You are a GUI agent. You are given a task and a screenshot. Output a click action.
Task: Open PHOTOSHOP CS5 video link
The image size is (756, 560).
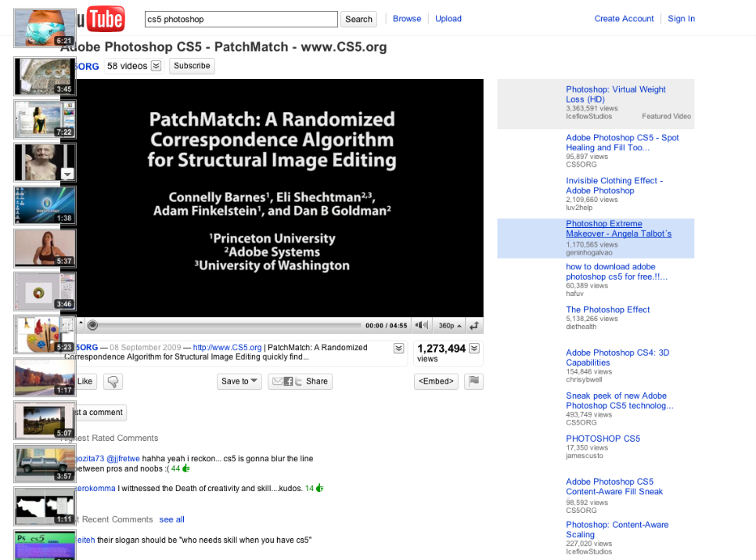pos(603,439)
